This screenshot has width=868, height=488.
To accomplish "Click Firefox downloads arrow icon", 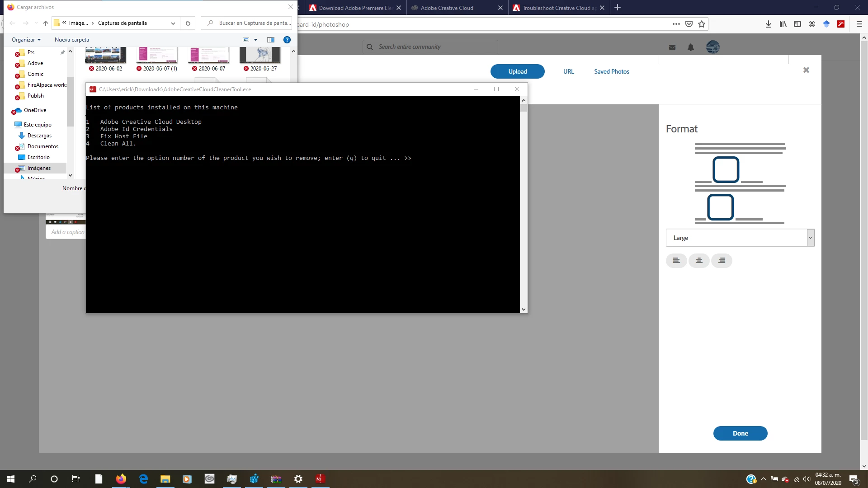I will (x=768, y=24).
